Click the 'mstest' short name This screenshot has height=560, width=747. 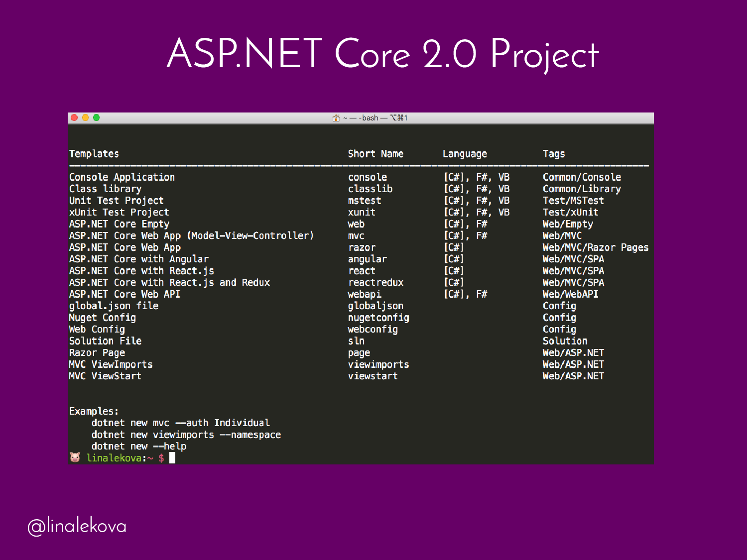365,201
